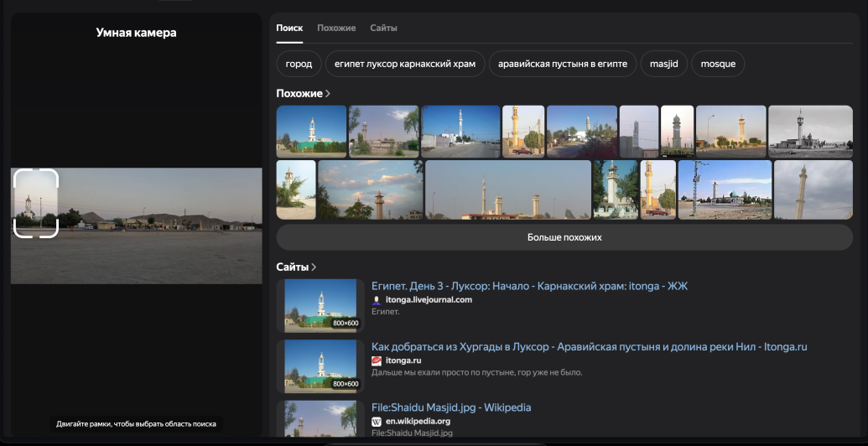Click the itonga.livejournal.com site name
The height and width of the screenshot is (446, 868).
click(429, 300)
